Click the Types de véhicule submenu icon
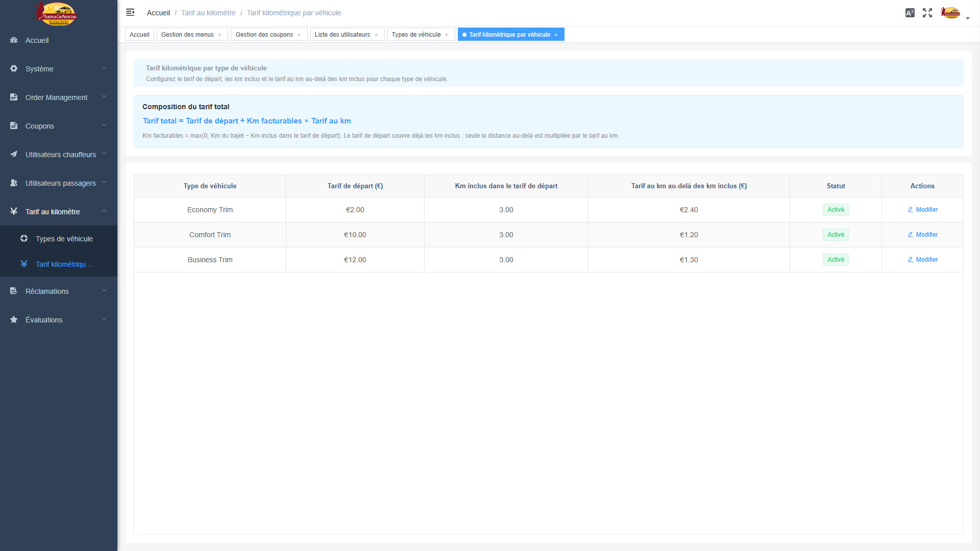The image size is (980, 551). [x=24, y=238]
